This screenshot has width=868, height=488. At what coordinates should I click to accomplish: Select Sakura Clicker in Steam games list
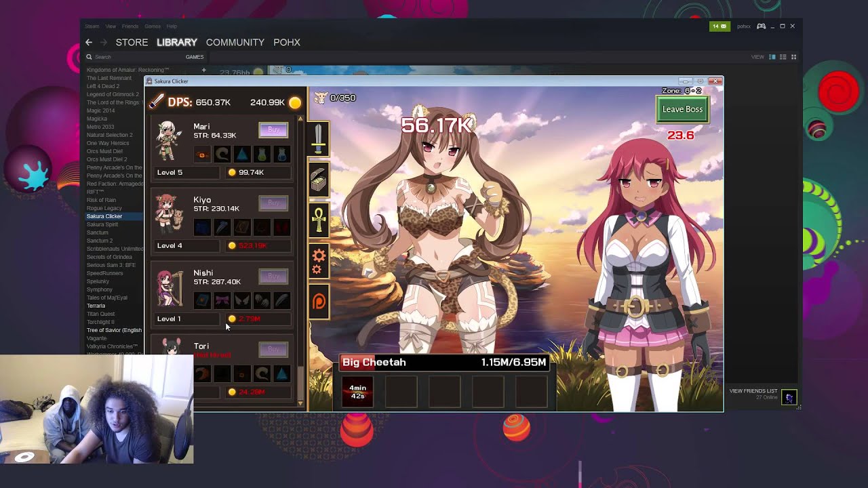coord(104,216)
